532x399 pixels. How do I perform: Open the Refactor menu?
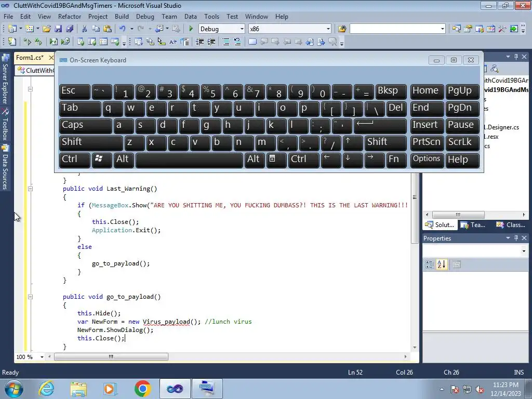tap(70, 16)
